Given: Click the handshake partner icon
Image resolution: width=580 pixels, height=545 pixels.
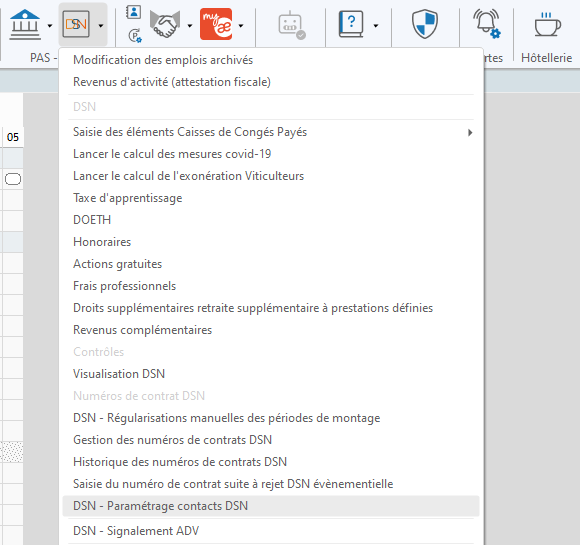Looking at the screenshot, I should coord(165,24).
